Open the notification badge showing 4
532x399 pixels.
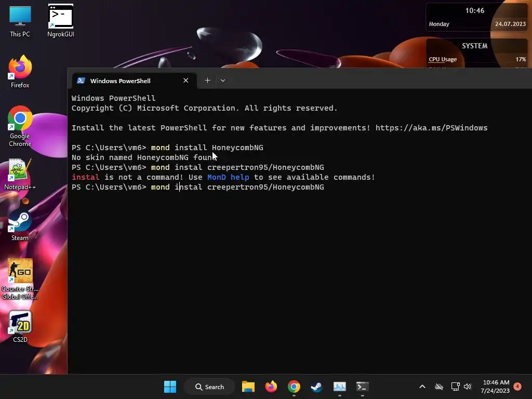(x=518, y=386)
